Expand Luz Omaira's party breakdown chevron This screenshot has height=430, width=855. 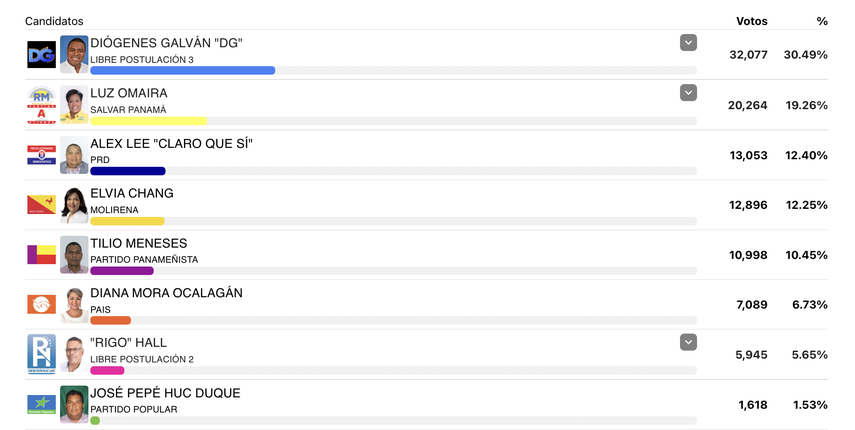click(x=688, y=92)
